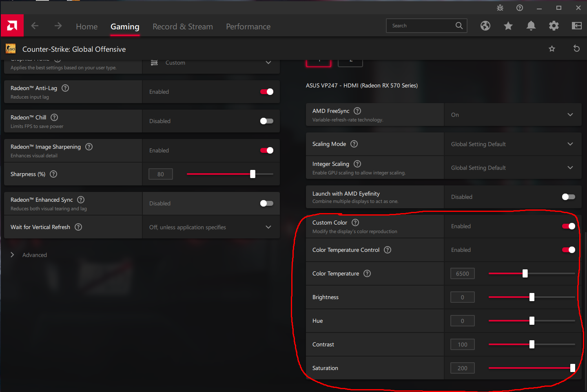Show help for AMD FreeSync
The width and height of the screenshot is (587, 392).
tap(357, 111)
